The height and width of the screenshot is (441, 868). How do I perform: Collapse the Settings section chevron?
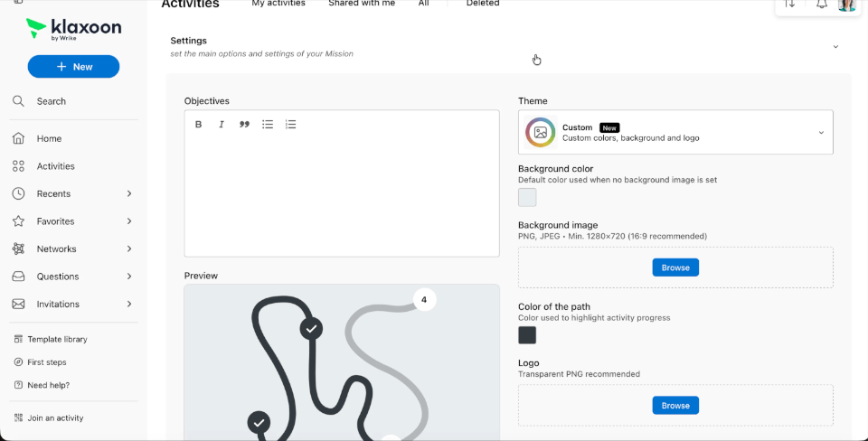pyautogui.click(x=835, y=46)
